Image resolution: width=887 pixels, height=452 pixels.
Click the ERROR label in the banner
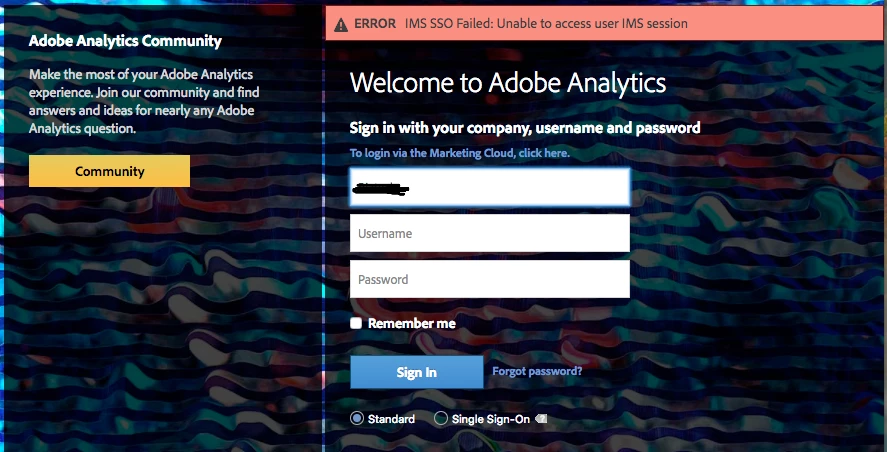coord(375,24)
